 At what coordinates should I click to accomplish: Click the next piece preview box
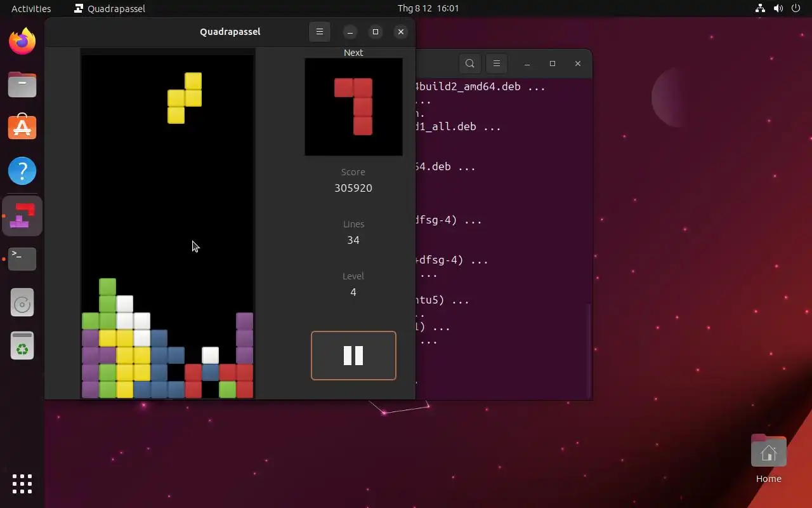pyautogui.click(x=353, y=107)
